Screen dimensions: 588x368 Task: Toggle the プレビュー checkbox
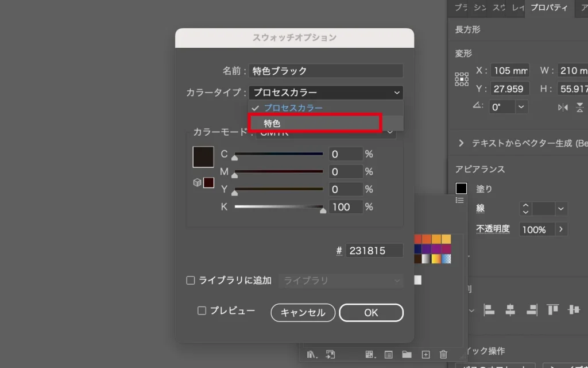[202, 310]
